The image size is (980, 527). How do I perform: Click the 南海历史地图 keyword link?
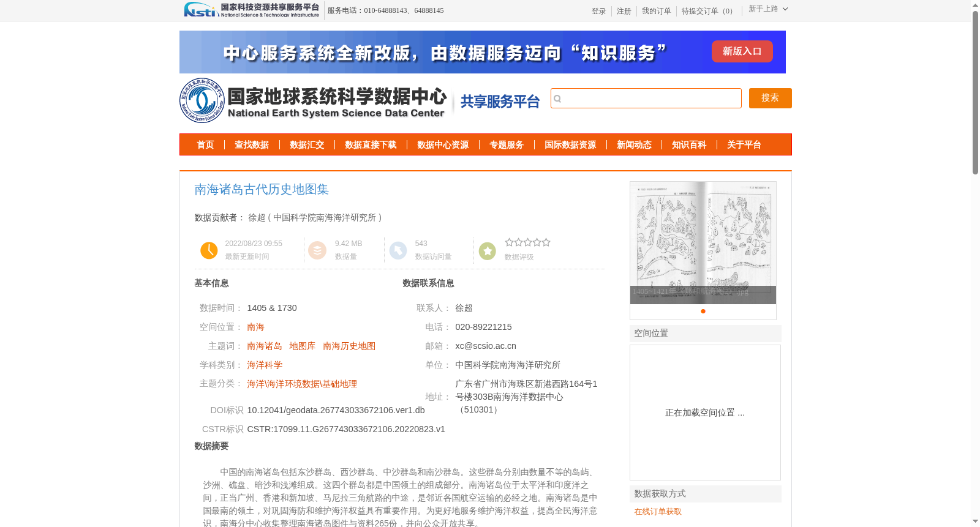pyautogui.click(x=349, y=346)
